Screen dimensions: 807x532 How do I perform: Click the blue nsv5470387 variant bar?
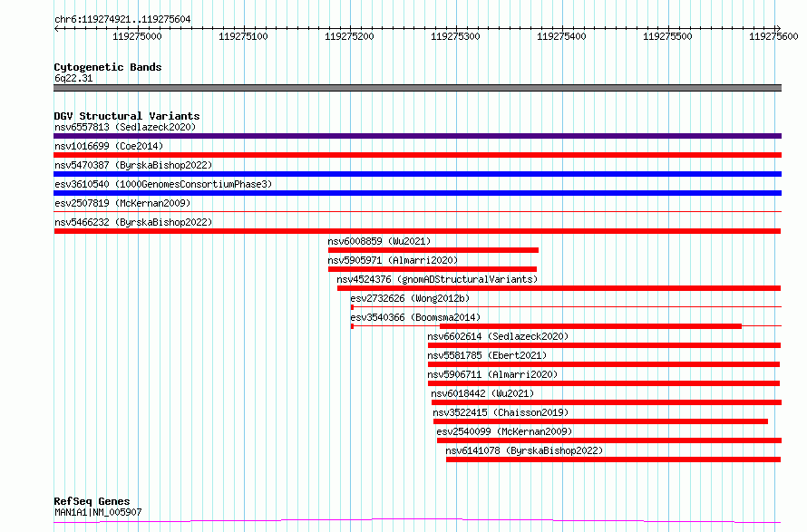point(417,174)
